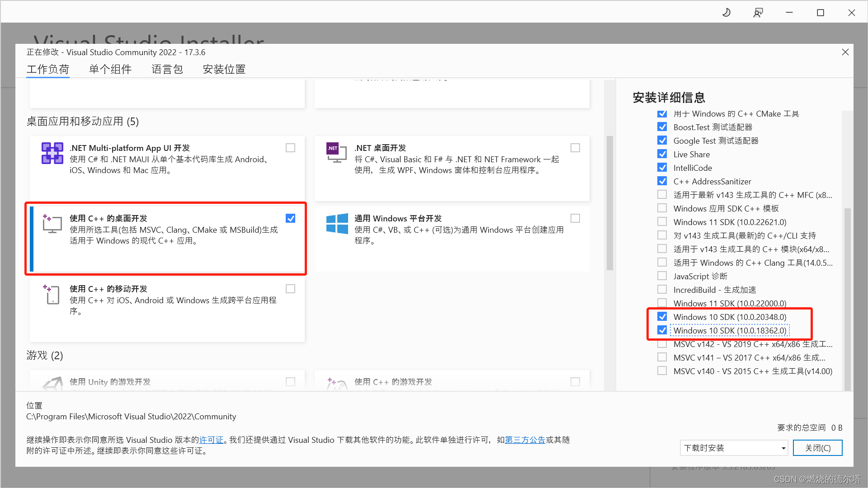Uncheck IntelliCode component
868x488 pixels.
tap(662, 168)
